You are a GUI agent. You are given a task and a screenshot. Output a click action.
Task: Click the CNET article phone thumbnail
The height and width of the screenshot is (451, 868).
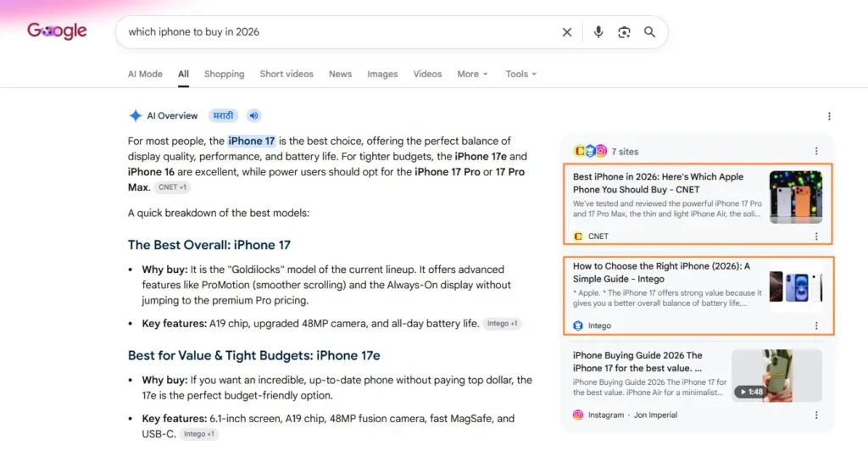pos(795,197)
